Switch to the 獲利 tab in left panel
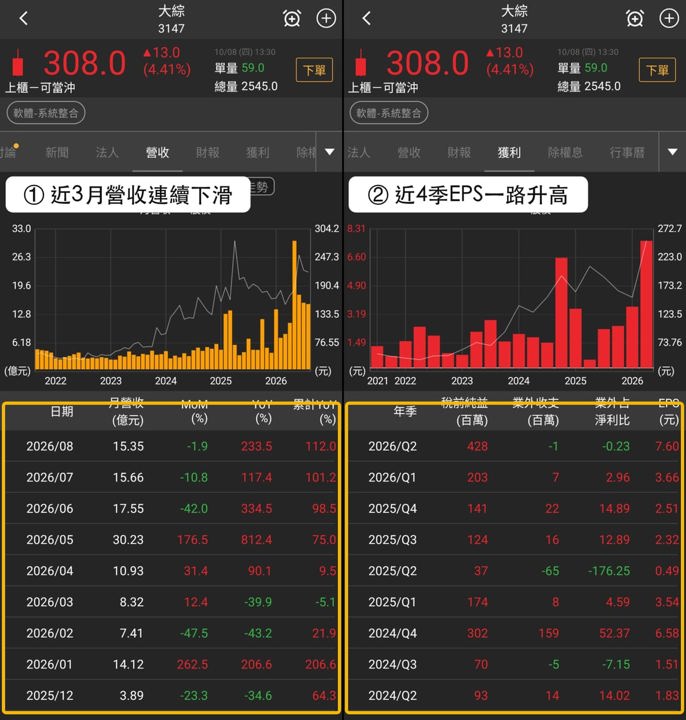 click(x=258, y=152)
